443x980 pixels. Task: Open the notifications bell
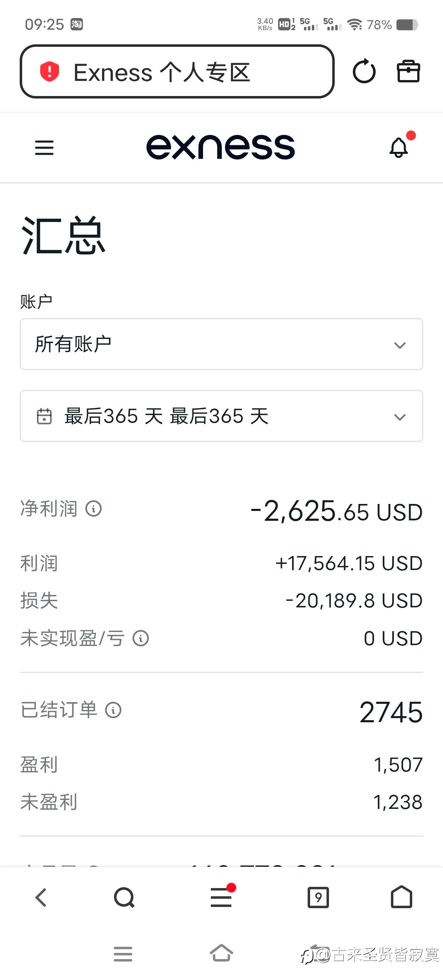399,148
